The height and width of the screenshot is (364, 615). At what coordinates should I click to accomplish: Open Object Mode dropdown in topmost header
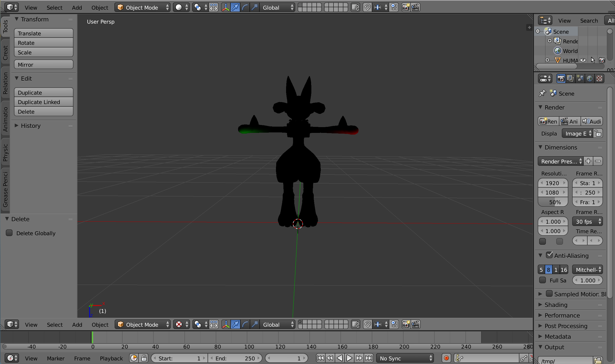(x=143, y=7)
